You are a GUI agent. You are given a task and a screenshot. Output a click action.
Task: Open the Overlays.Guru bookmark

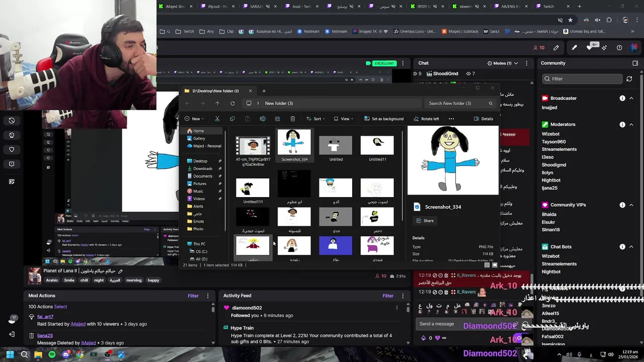pos(414,31)
